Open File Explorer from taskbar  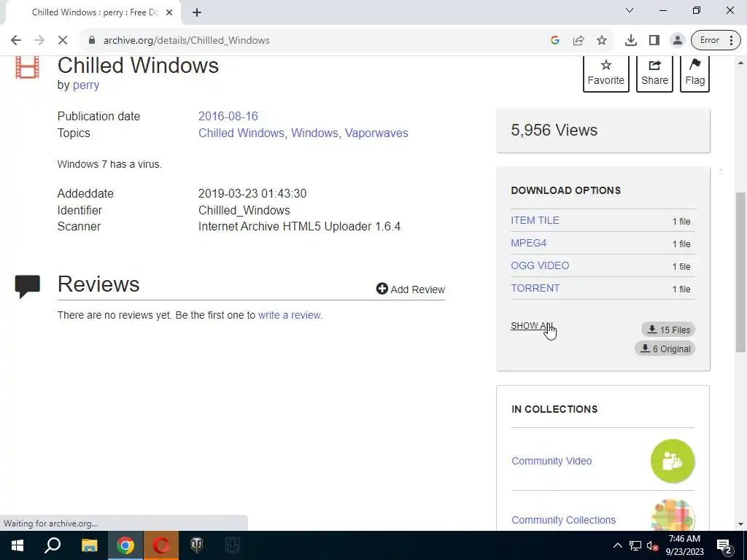(x=89, y=545)
